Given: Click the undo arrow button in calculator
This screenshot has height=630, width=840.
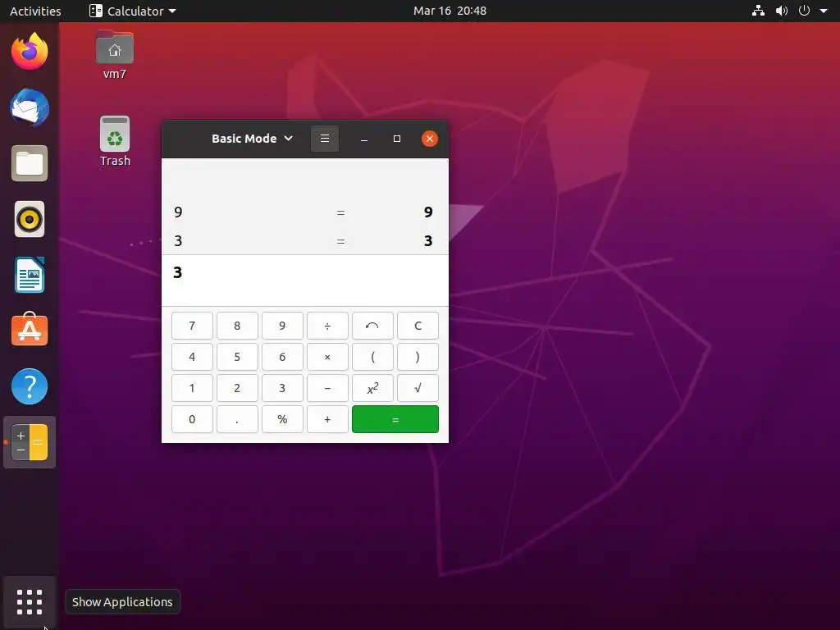Looking at the screenshot, I should [372, 326].
